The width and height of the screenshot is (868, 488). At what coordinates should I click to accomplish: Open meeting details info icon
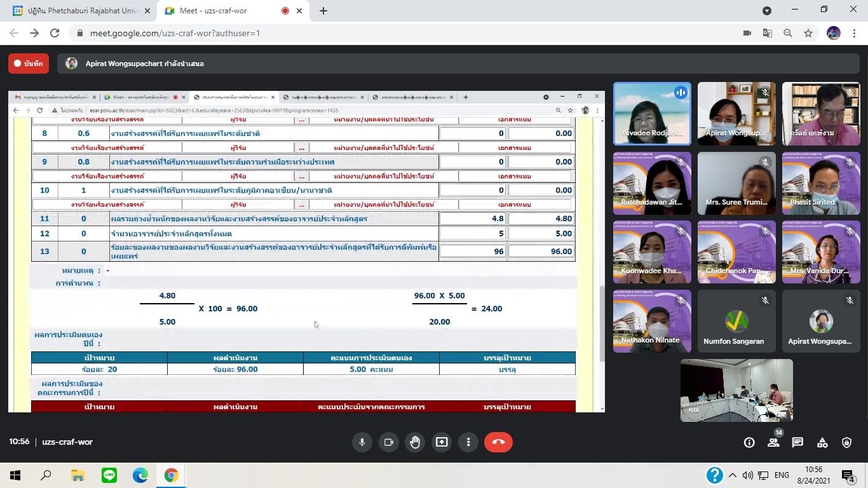[749, 443]
